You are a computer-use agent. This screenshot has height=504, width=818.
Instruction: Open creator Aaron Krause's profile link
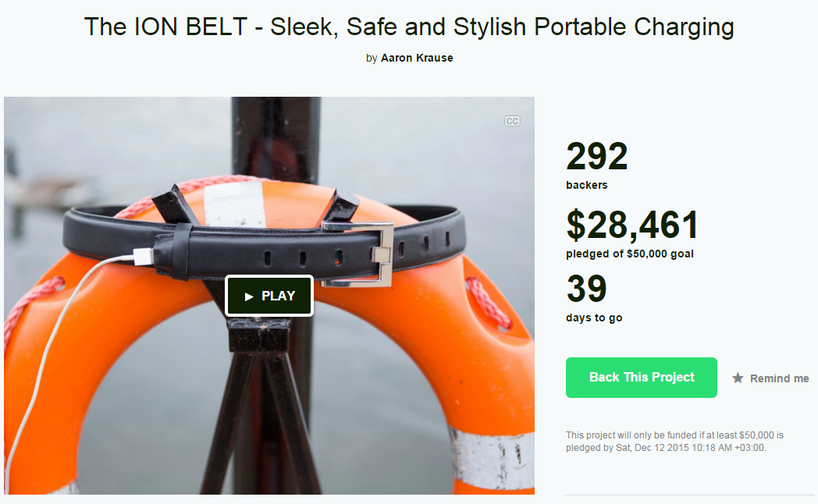click(417, 58)
